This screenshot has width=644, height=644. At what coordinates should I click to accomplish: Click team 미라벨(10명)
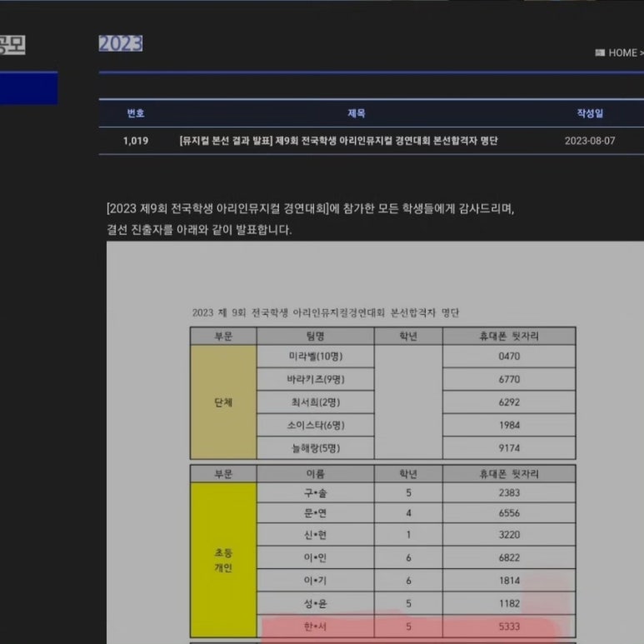tap(316, 357)
